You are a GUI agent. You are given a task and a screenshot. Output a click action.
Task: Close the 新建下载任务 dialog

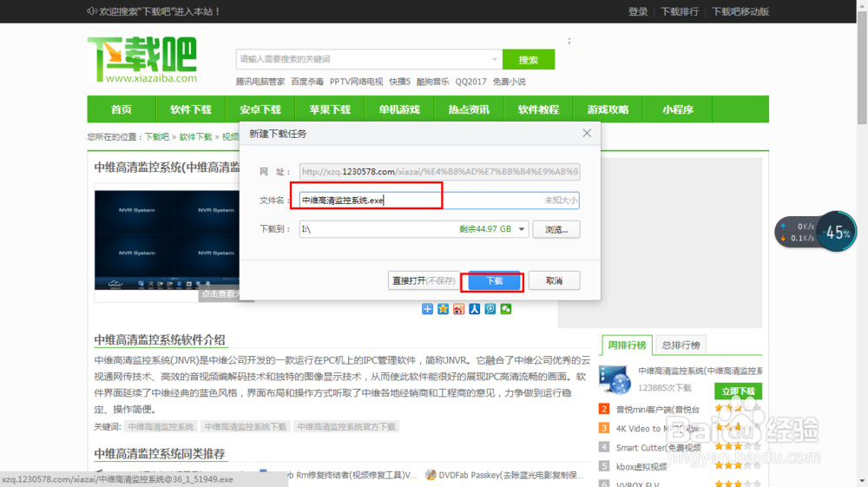(x=587, y=134)
